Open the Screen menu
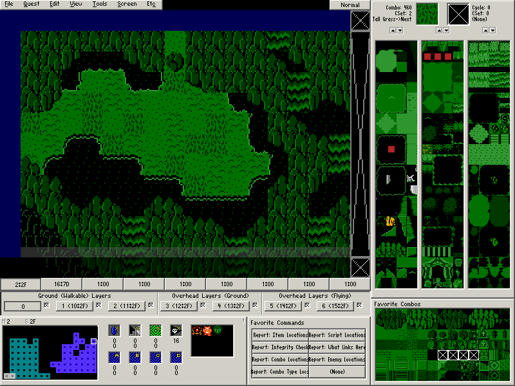The height and width of the screenshot is (386, 515). tap(127, 4)
